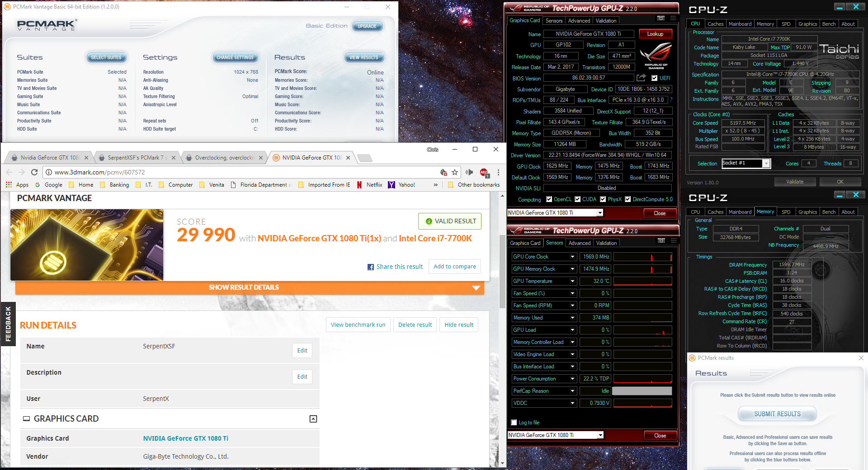Open the Yahoo! bookmark
This screenshot has width=868, height=470.
click(401, 185)
